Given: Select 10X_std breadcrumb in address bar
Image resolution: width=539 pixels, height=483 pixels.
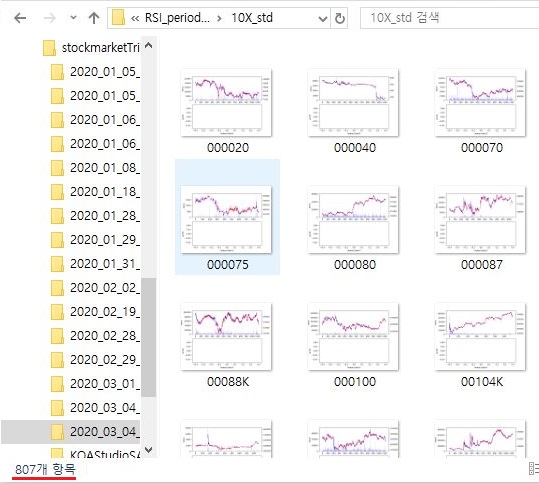Looking at the screenshot, I should pos(252,18).
